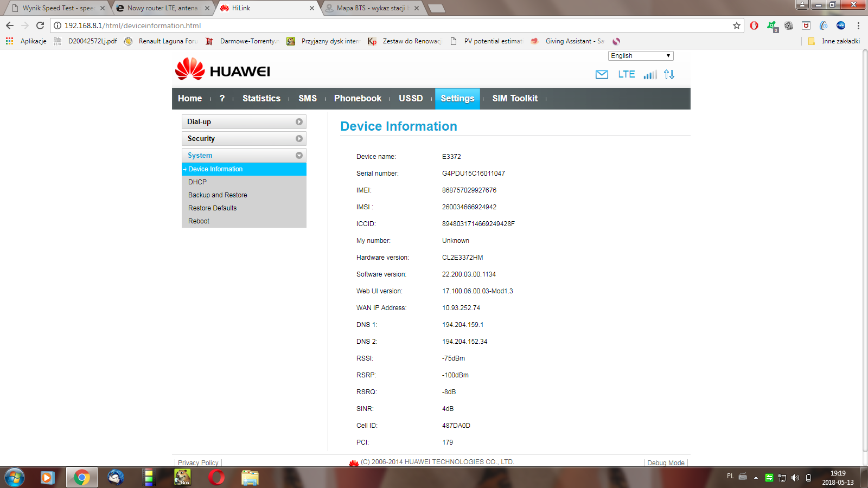Open the SIM Toolkit tab
Viewport: 868px width, 488px height.
pyautogui.click(x=515, y=99)
